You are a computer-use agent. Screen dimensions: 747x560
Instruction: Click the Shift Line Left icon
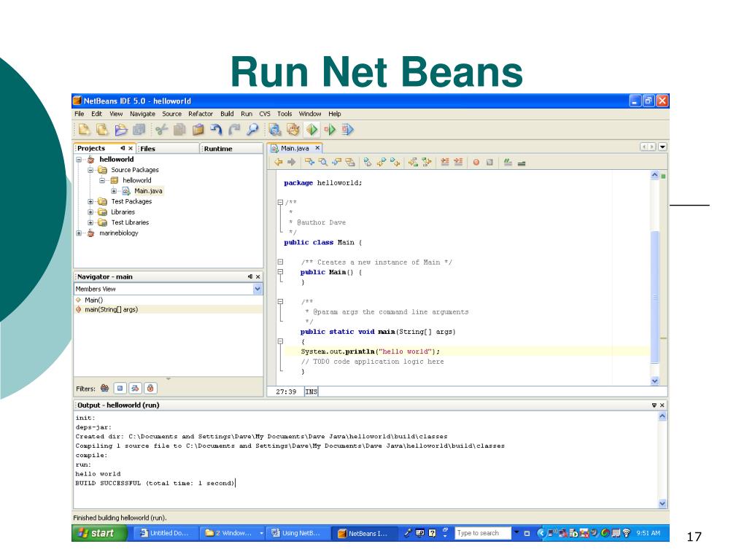445,163
